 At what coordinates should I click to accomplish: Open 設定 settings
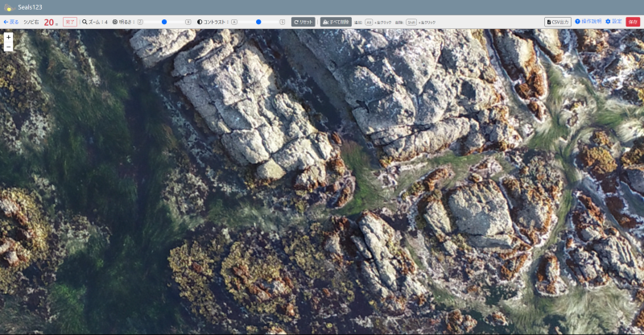coord(613,22)
